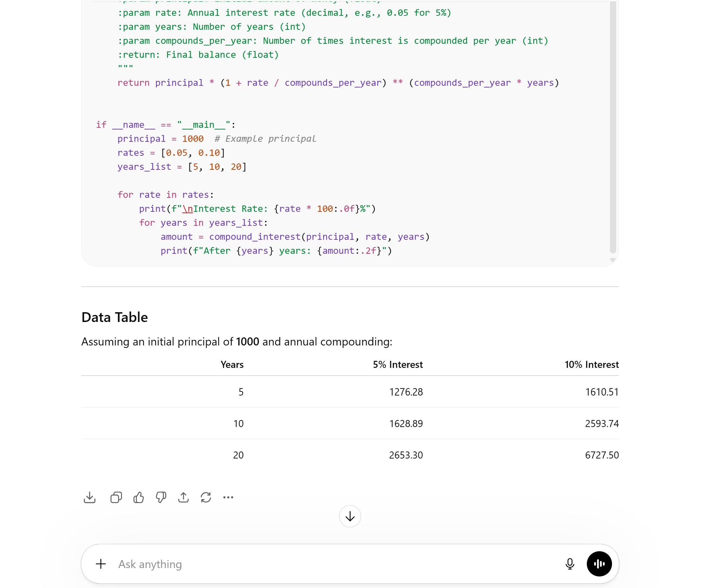709x588 pixels.
Task: Click the 5% Interest column header
Action: pos(398,365)
